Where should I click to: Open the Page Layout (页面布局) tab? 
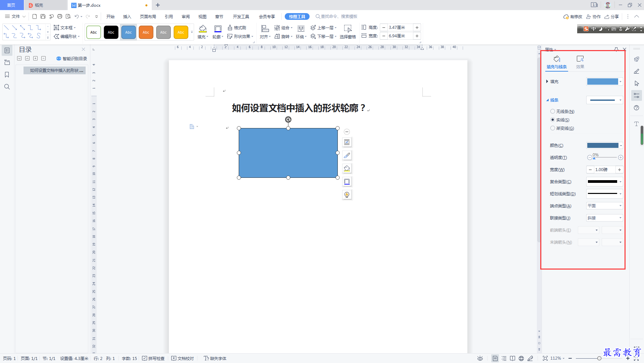(148, 16)
